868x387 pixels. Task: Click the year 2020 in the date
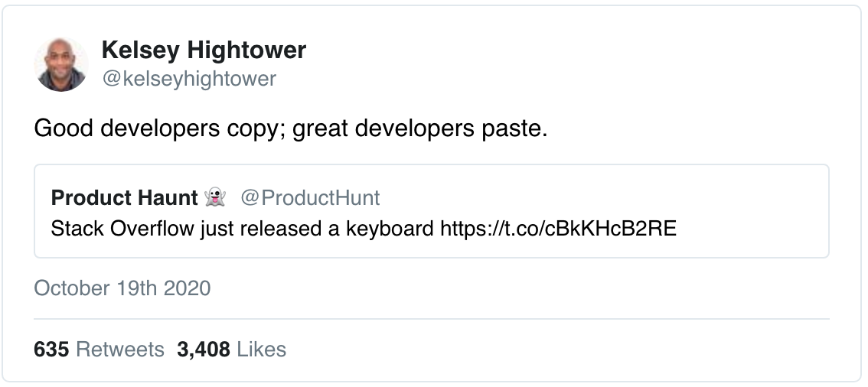pyautogui.click(x=187, y=288)
